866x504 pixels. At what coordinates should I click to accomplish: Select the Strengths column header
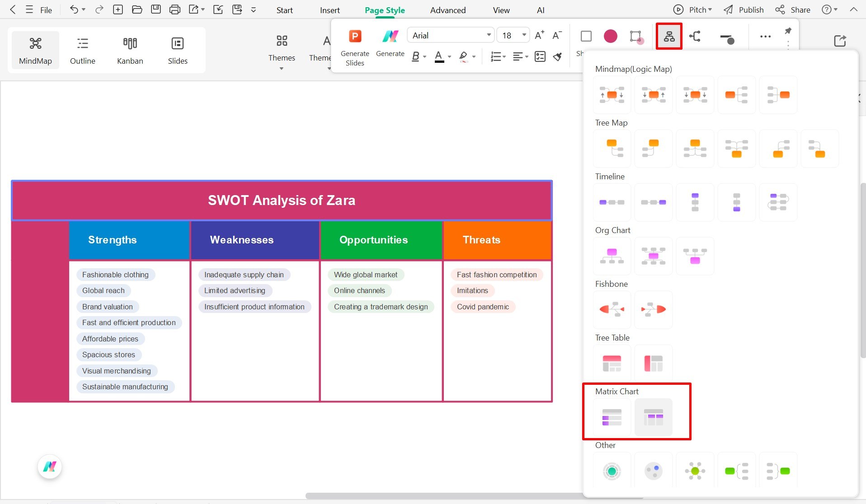click(x=129, y=240)
